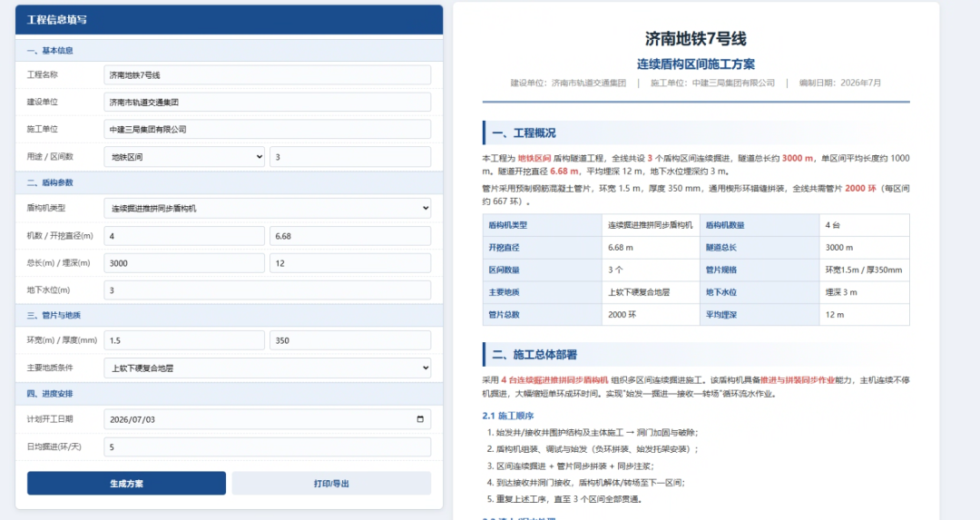Click table cell 环宽1.5m / 厚350mm

[864, 270]
